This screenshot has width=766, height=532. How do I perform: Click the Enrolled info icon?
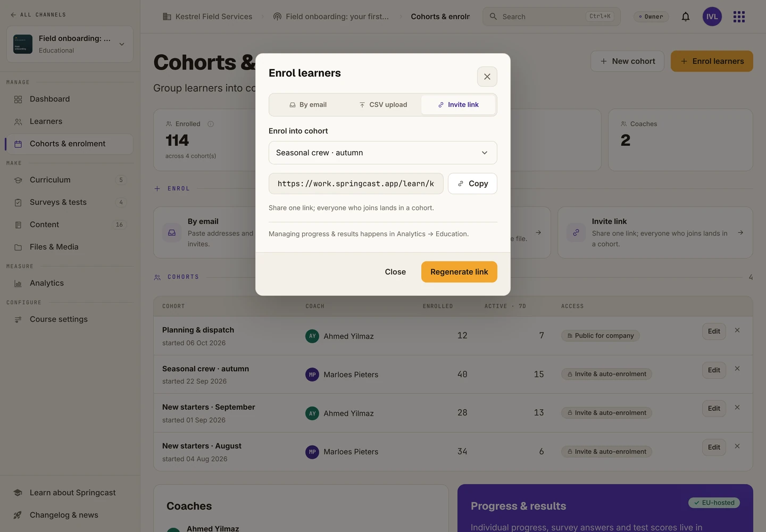tap(211, 124)
